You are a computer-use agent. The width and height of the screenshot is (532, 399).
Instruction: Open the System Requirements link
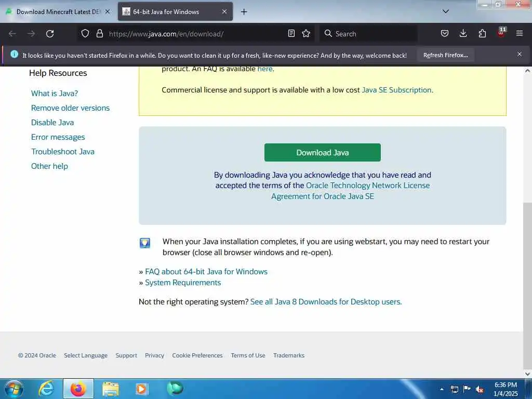[183, 283]
